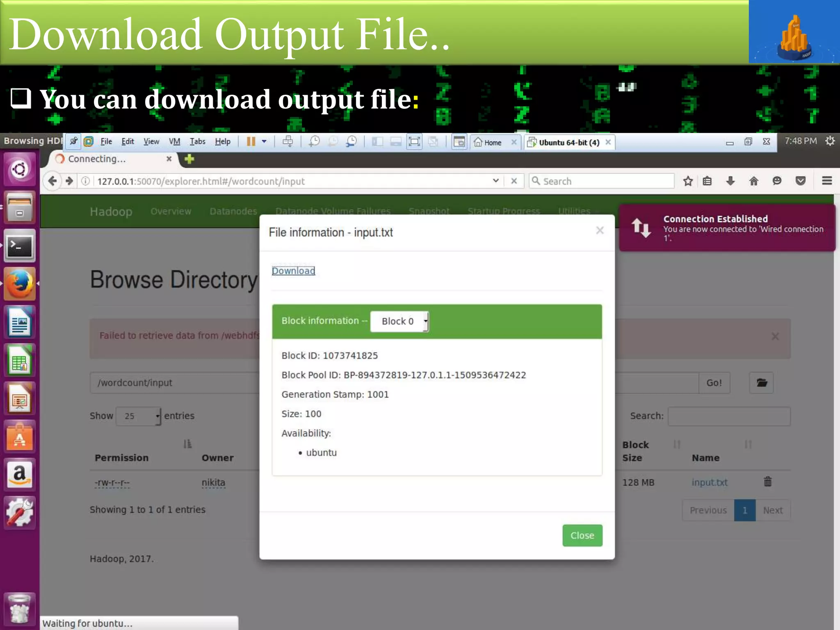Expand the power options arrow beside pause
The height and width of the screenshot is (630, 840).
264,142
